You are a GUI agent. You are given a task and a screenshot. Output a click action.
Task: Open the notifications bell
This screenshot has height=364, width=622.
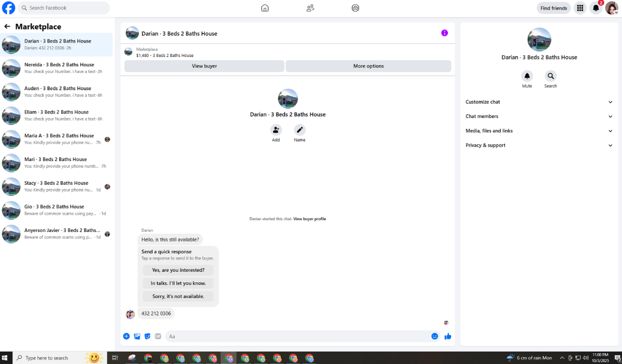(596, 8)
